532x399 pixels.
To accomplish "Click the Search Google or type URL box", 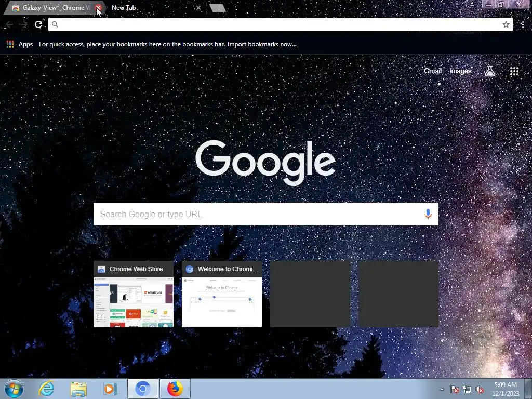I will [x=265, y=214].
